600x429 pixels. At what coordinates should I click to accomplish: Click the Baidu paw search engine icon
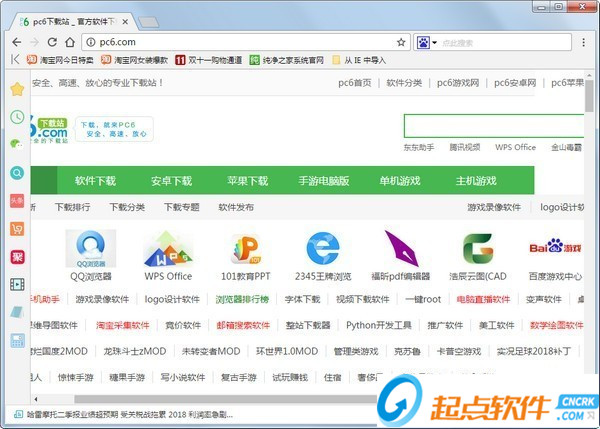[x=423, y=42]
